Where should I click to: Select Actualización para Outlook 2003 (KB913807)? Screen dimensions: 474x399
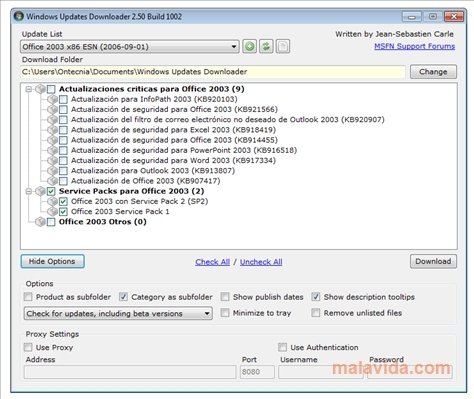[x=153, y=171]
